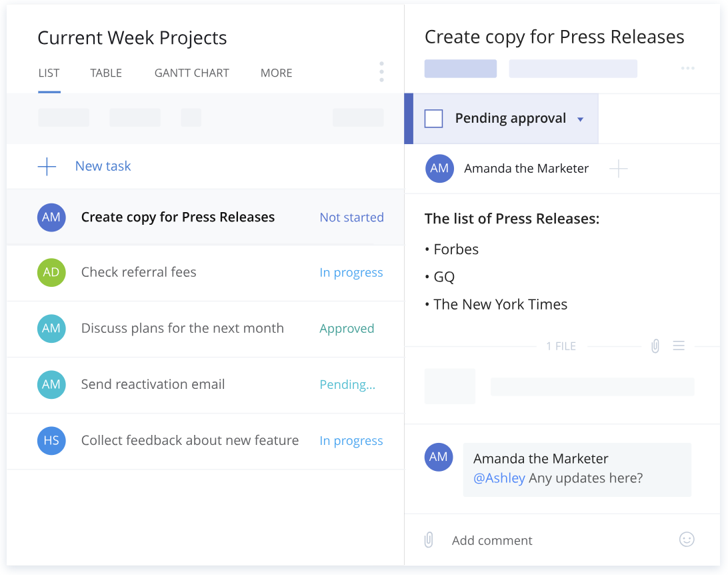Click the New task link

coord(103,166)
